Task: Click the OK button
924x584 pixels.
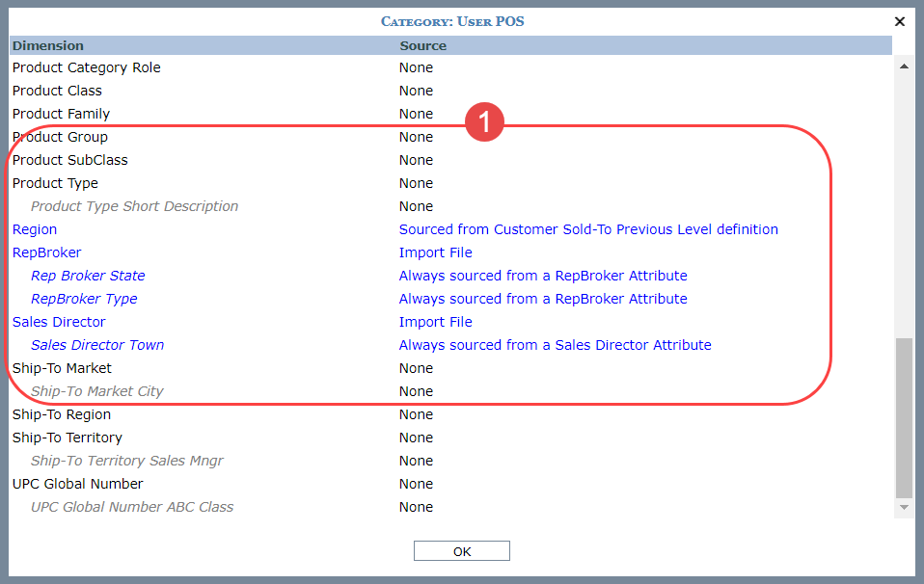Action: [x=461, y=551]
